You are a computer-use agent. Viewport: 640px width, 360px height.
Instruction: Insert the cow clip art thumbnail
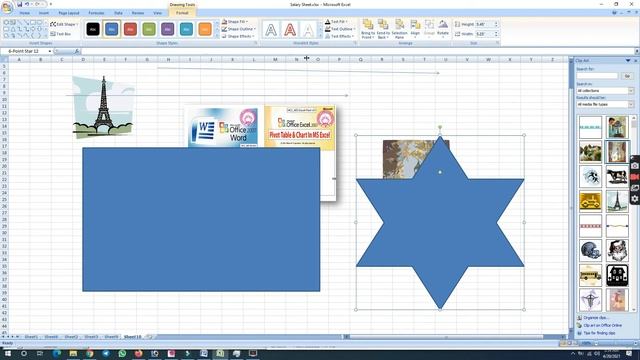click(x=617, y=177)
